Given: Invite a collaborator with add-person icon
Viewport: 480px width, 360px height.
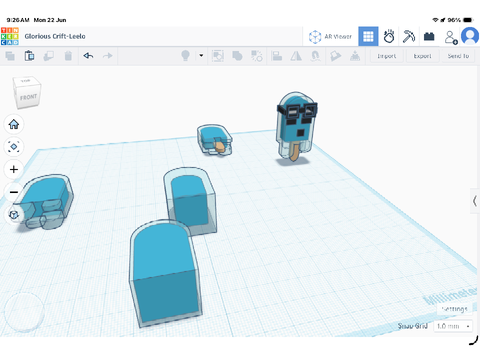Looking at the screenshot, I should click(451, 37).
